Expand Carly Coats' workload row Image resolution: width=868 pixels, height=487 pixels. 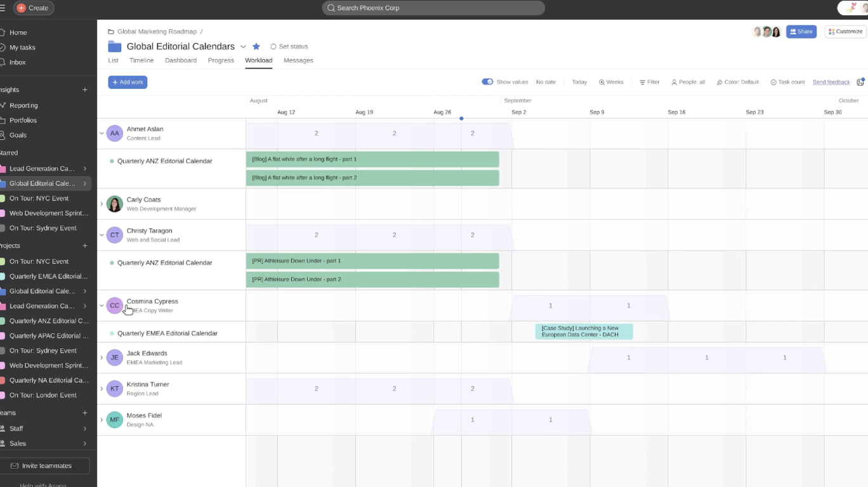[x=102, y=204]
